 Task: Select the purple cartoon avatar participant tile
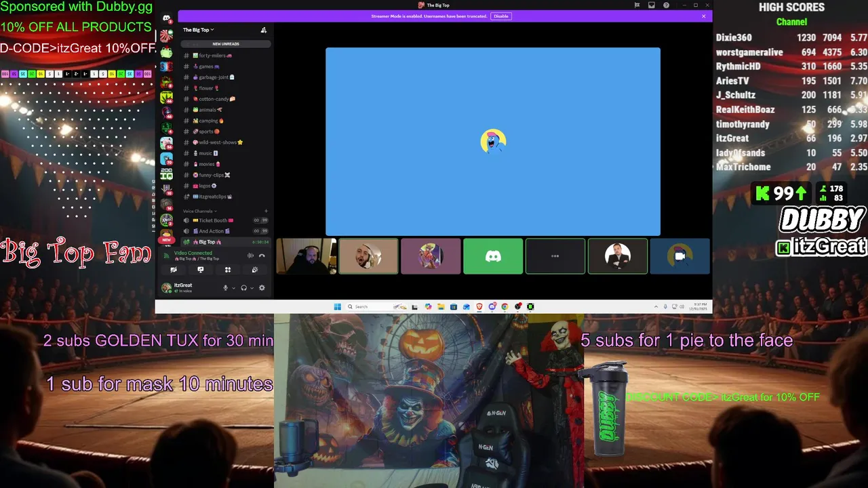click(x=431, y=256)
